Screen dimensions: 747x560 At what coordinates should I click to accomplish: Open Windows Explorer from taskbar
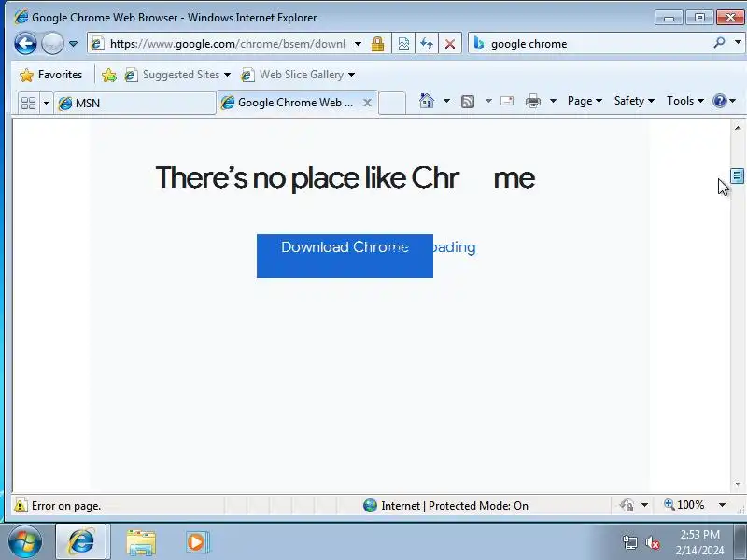pyautogui.click(x=141, y=542)
